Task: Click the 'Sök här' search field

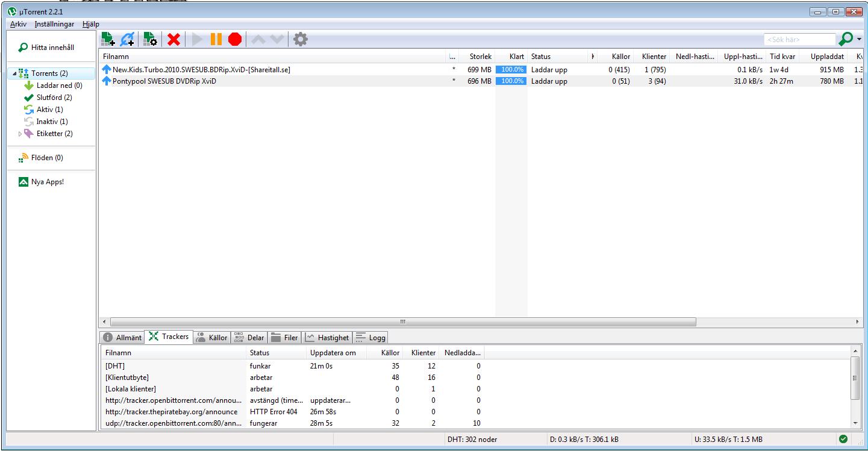Action: pyautogui.click(x=799, y=40)
